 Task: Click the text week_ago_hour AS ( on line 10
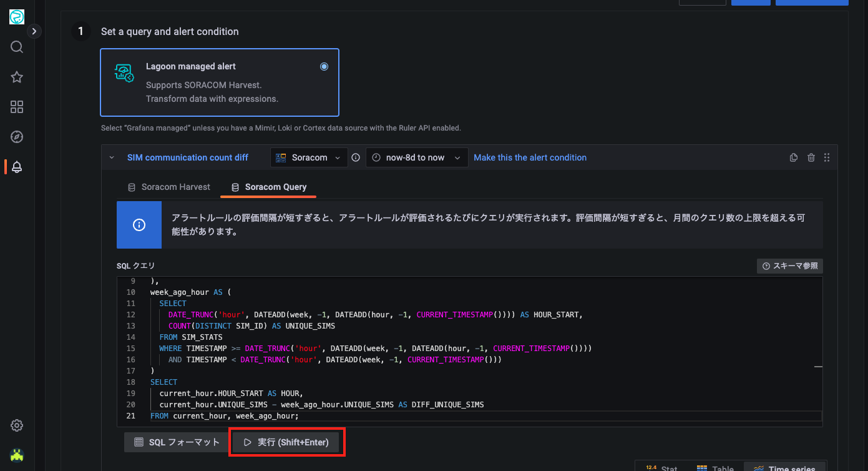(x=190, y=292)
